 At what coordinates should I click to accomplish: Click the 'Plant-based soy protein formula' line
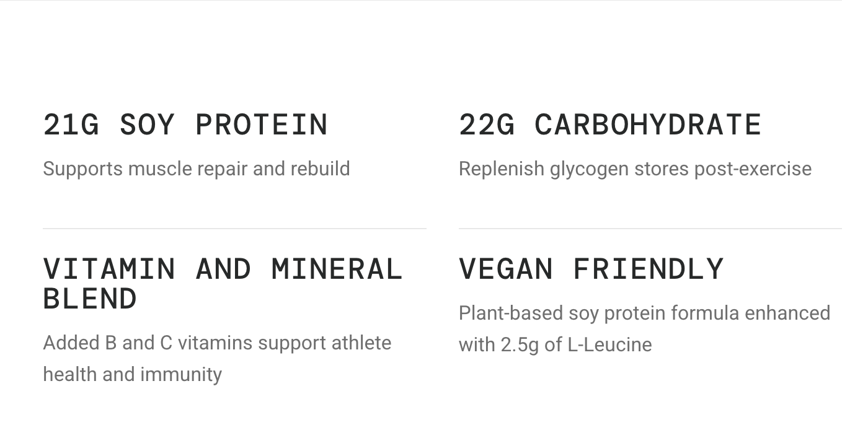click(644, 313)
